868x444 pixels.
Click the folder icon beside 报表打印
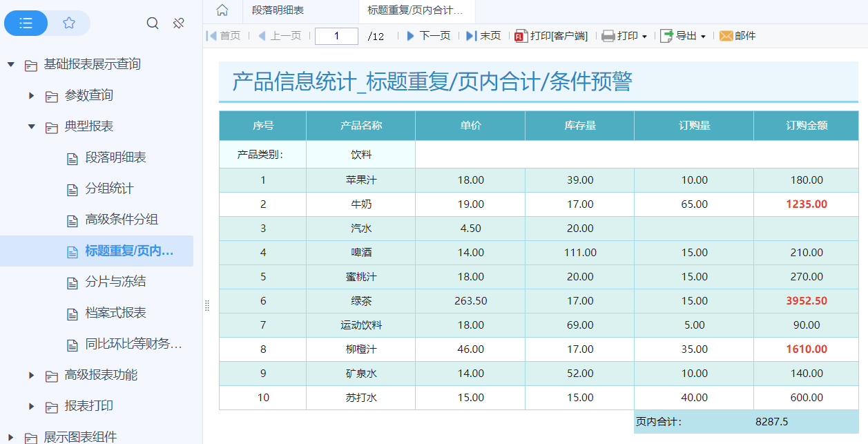pyautogui.click(x=52, y=407)
